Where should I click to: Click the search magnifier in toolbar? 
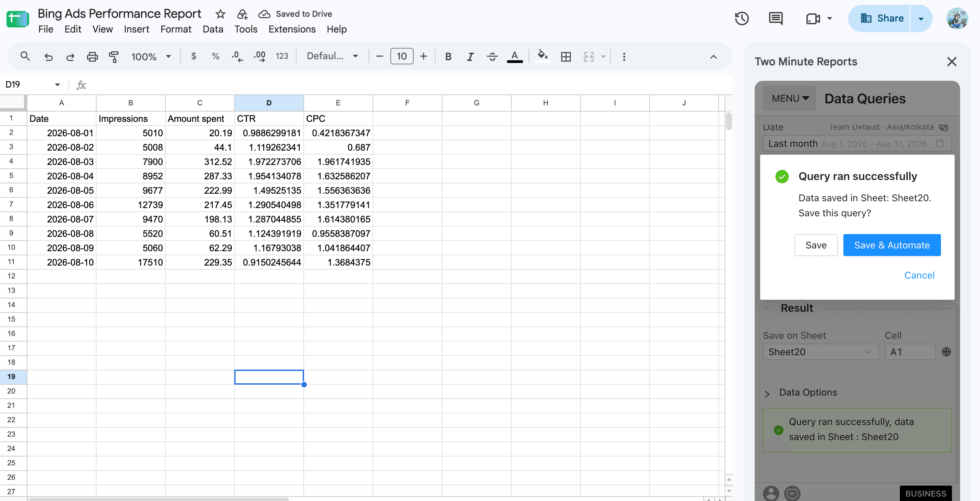tap(25, 56)
